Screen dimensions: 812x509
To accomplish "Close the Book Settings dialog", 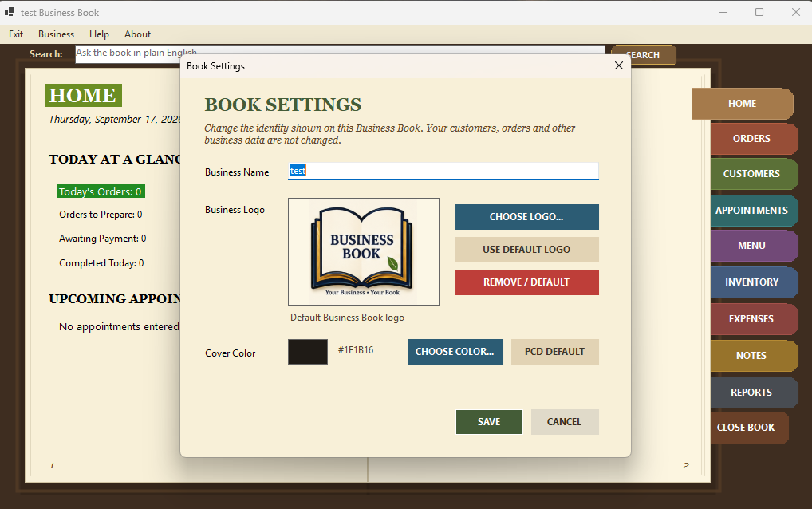I will coord(618,65).
